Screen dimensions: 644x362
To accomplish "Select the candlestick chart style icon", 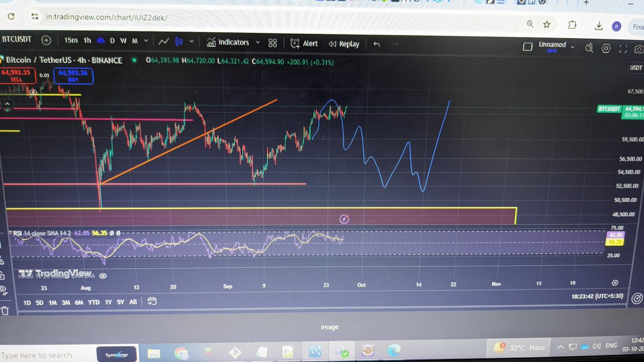I will (179, 41).
